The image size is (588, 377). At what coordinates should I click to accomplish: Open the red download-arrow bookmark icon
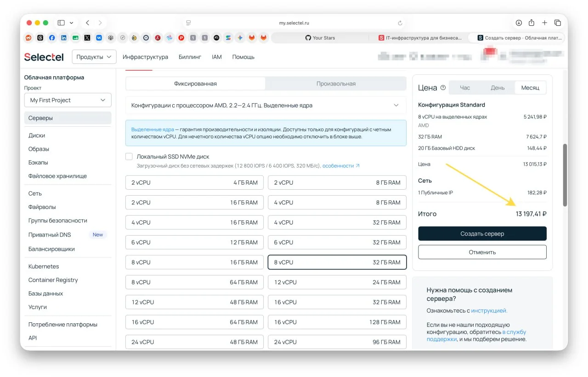tap(158, 38)
